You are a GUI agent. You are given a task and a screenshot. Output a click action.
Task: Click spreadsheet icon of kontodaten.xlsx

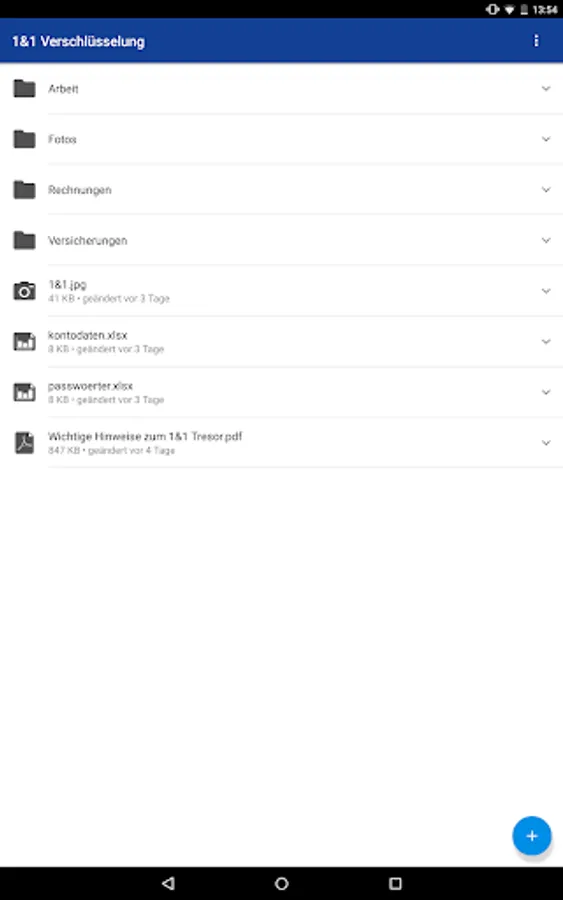[x=24, y=342]
